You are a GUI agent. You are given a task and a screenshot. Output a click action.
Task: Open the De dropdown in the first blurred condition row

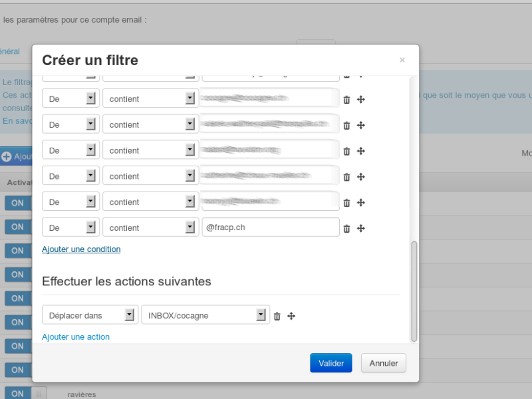pos(70,98)
